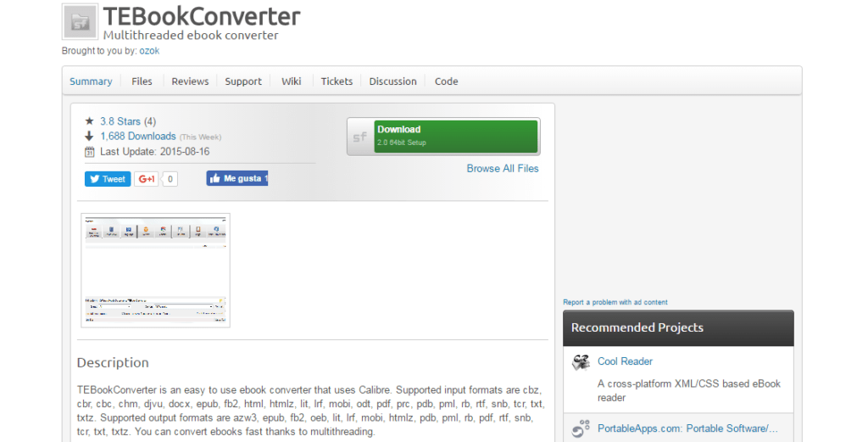Open the Cool Reader project link
868x442 pixels.
(x=625, y=361)
